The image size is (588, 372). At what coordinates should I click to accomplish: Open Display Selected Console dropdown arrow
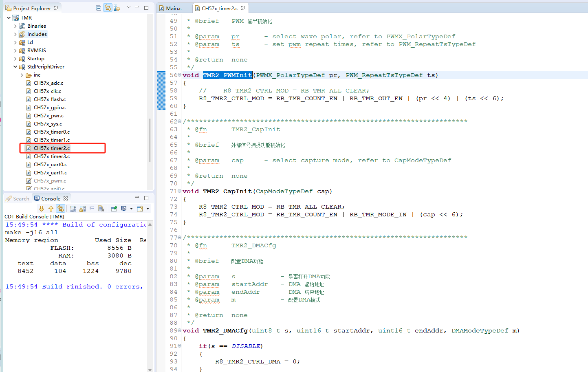131,209
